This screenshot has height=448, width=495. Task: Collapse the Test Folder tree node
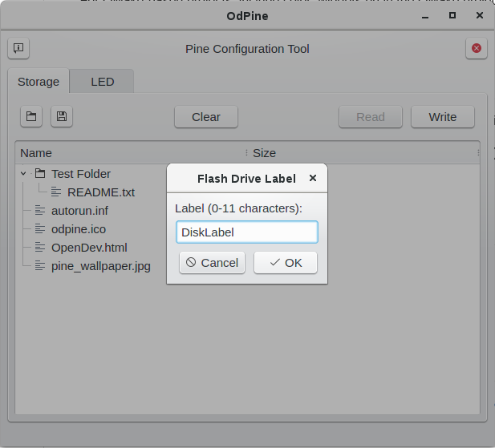[x=24, y=174]
